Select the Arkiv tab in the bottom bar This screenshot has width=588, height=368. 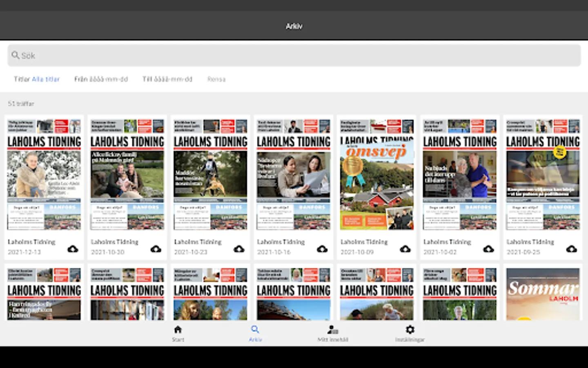[255, 333]
